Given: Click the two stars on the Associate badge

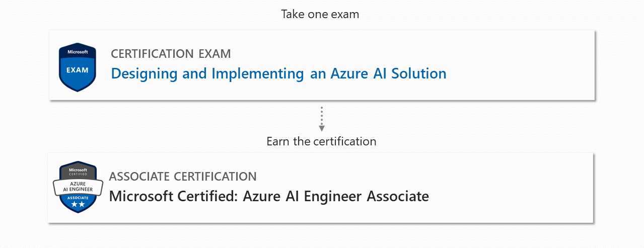Looking at the screenshot, I should coord(78,205).
